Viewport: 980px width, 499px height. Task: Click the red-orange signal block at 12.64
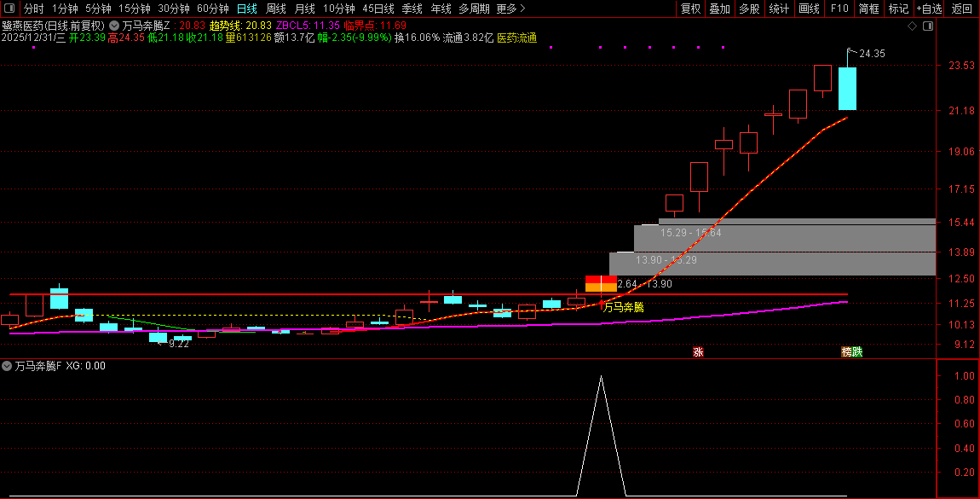pyautogui.click(x=601, y=283)
